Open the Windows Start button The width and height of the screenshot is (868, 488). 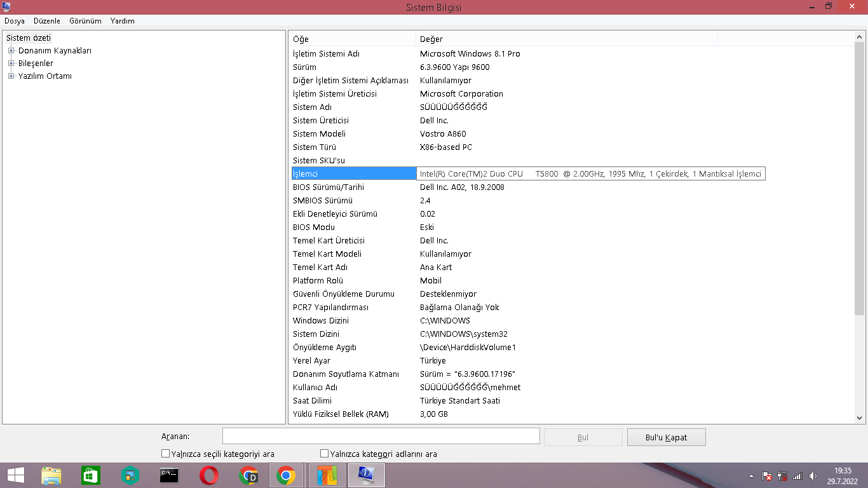click(15, 475)
